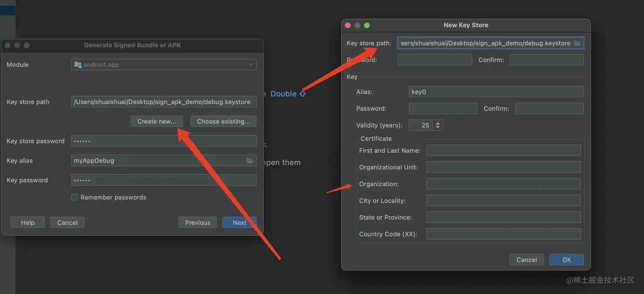Click the Organization field
The width and height of the screenshot is (644, 294).
point(503,184)
